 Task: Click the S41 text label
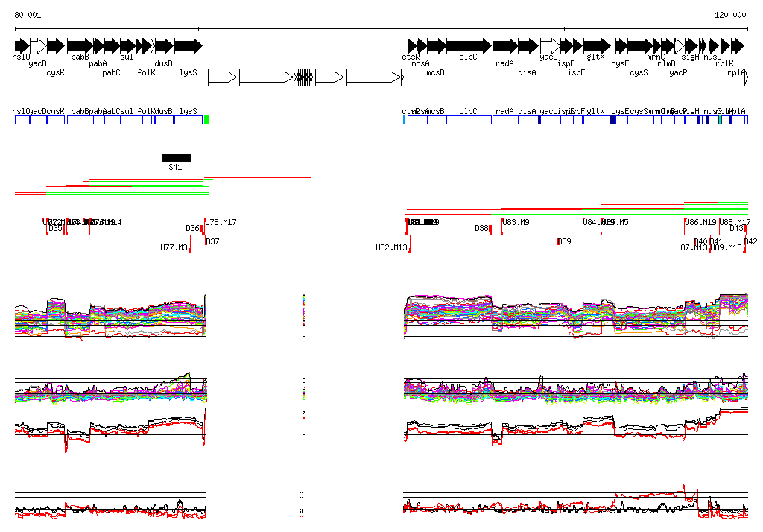[x=175, y=167]
